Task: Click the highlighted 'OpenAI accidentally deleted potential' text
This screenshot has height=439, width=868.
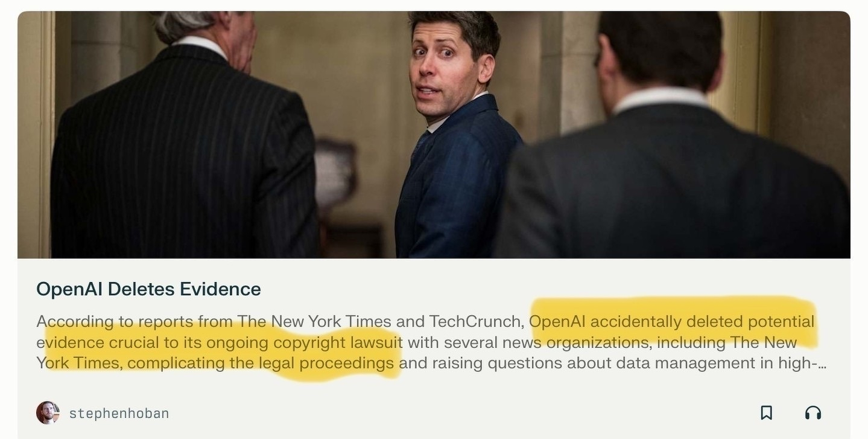Action: [x=672, y=321]
